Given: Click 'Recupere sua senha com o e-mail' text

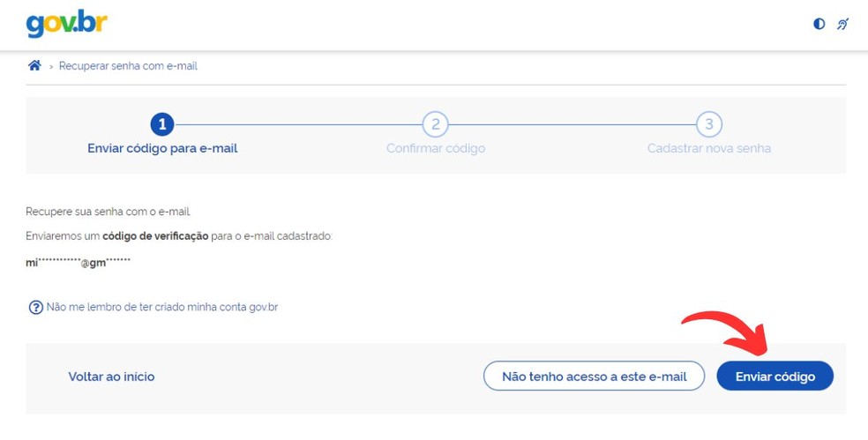Looking at the screenshot, I should coord(108,212).
